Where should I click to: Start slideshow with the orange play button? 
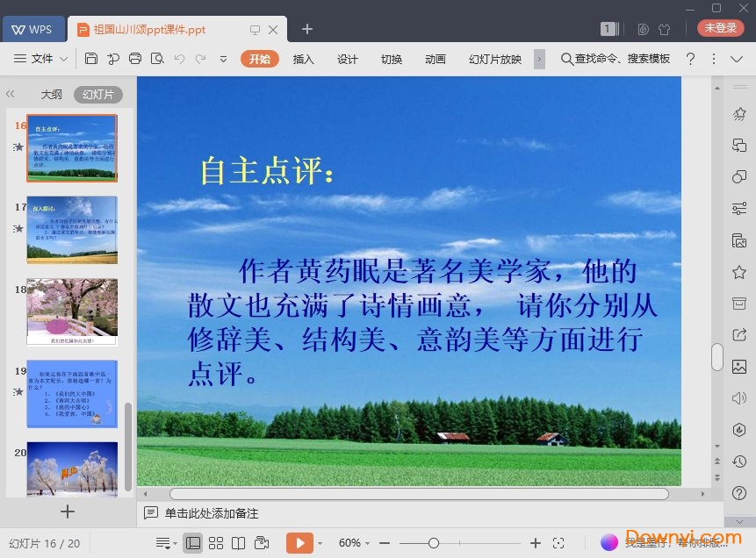(x=299, y=543)
